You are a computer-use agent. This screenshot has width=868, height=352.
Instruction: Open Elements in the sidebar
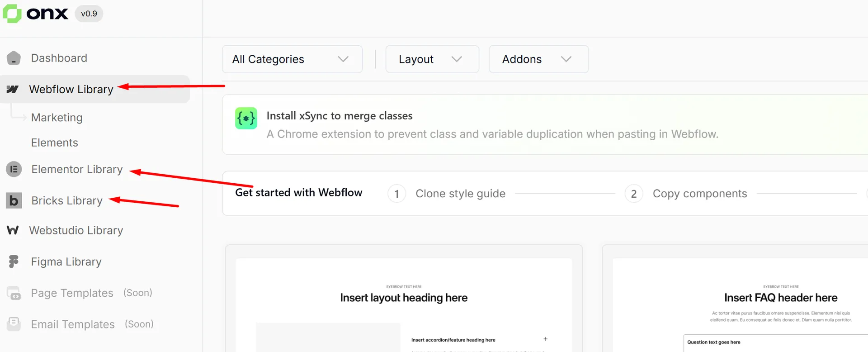point(55,143)
